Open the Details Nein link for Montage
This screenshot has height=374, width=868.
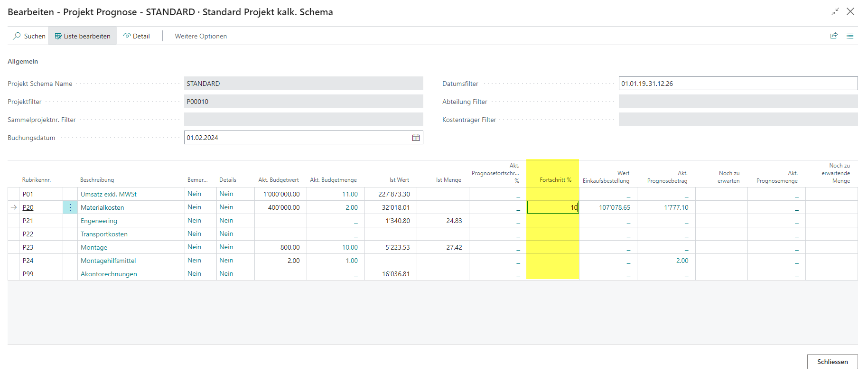[226, 247]
